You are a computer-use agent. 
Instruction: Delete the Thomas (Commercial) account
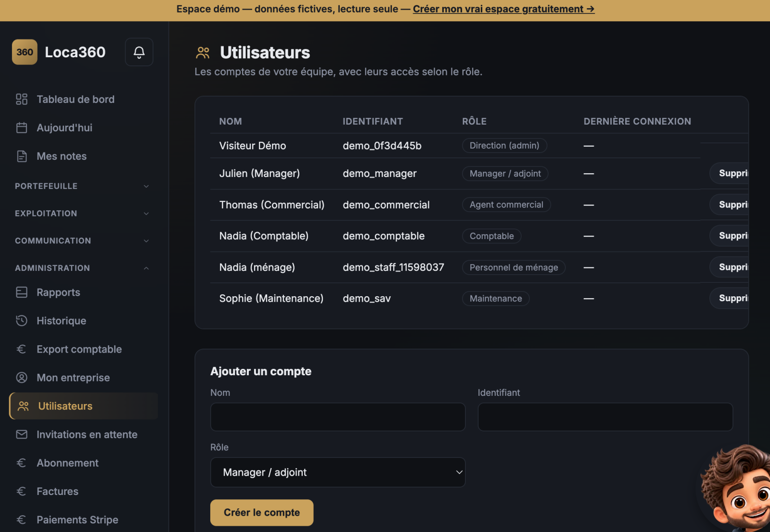730,204
